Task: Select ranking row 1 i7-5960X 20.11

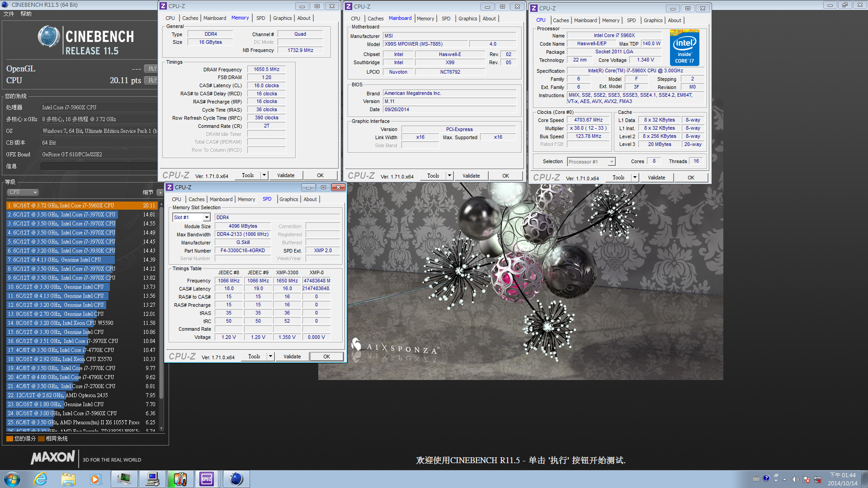Action: pyautogui.click(x=81, y=206)
